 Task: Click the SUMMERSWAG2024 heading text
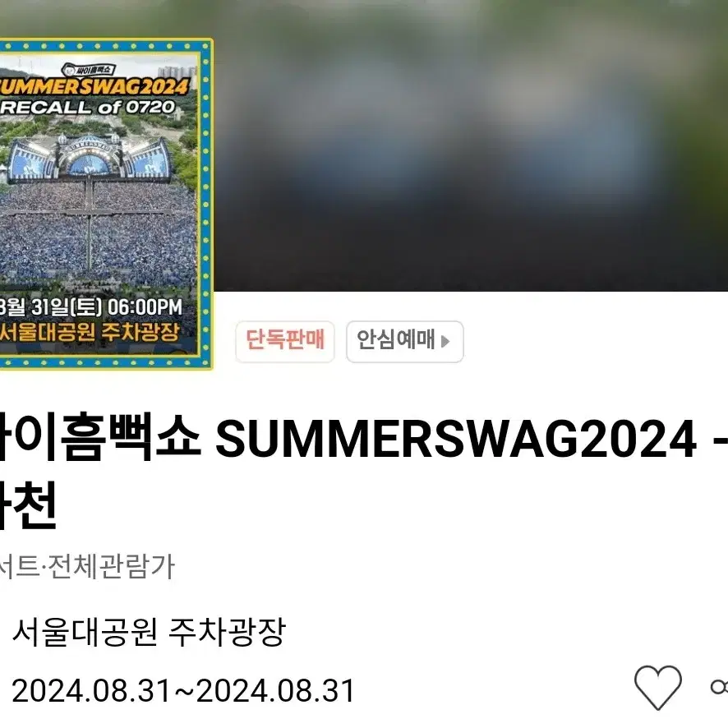coord(456,438)
